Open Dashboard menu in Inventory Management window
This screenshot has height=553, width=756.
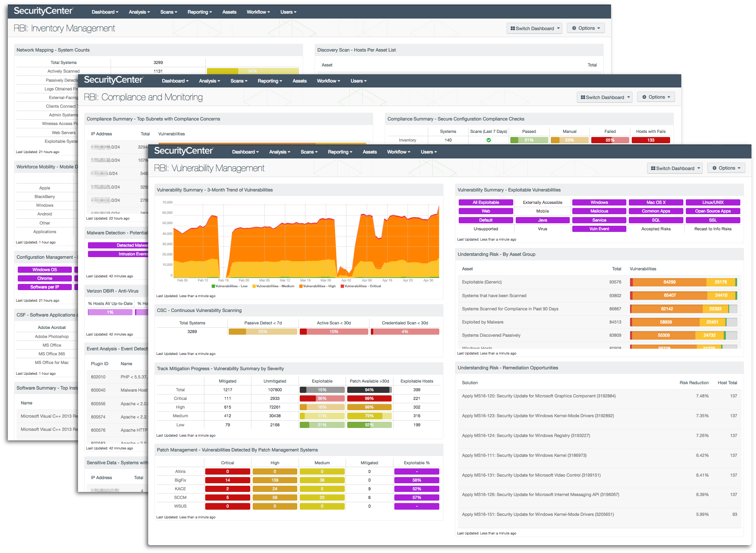pyautogui.click(x=105, y=12)
